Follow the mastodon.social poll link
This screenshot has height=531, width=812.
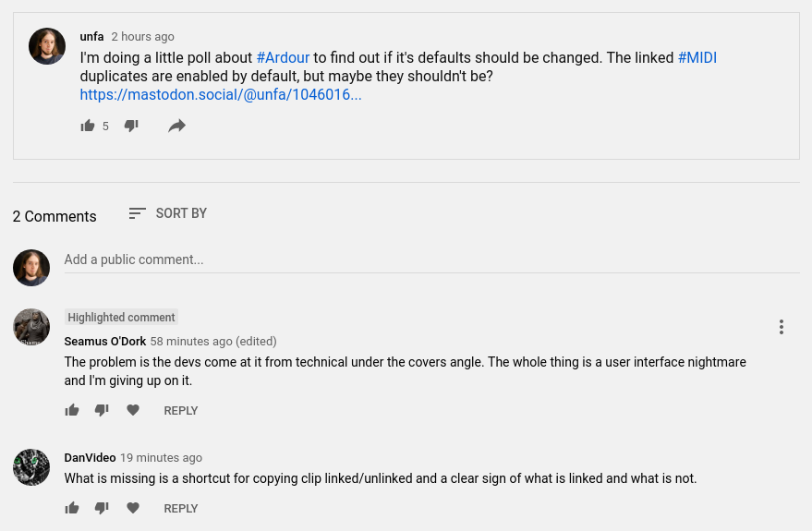pos(221,94)
